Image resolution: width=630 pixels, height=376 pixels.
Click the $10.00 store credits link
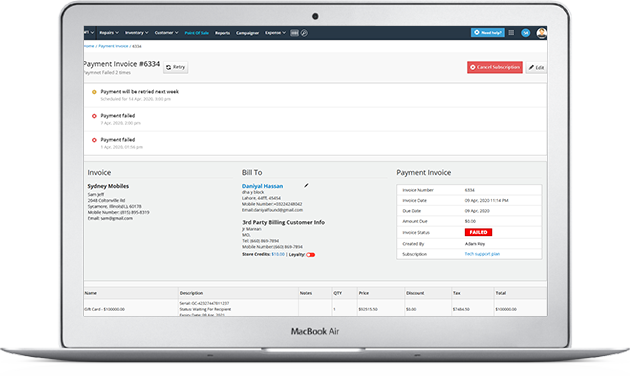click(x=278, y=254)
